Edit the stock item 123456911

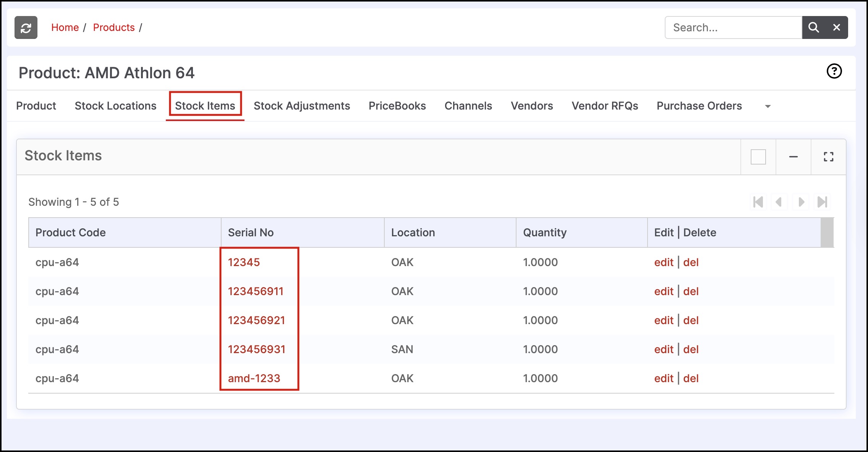coord(664,291)
